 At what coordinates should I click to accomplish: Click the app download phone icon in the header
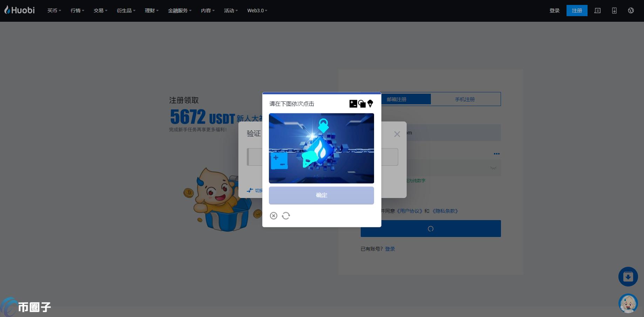coord(614,11)
